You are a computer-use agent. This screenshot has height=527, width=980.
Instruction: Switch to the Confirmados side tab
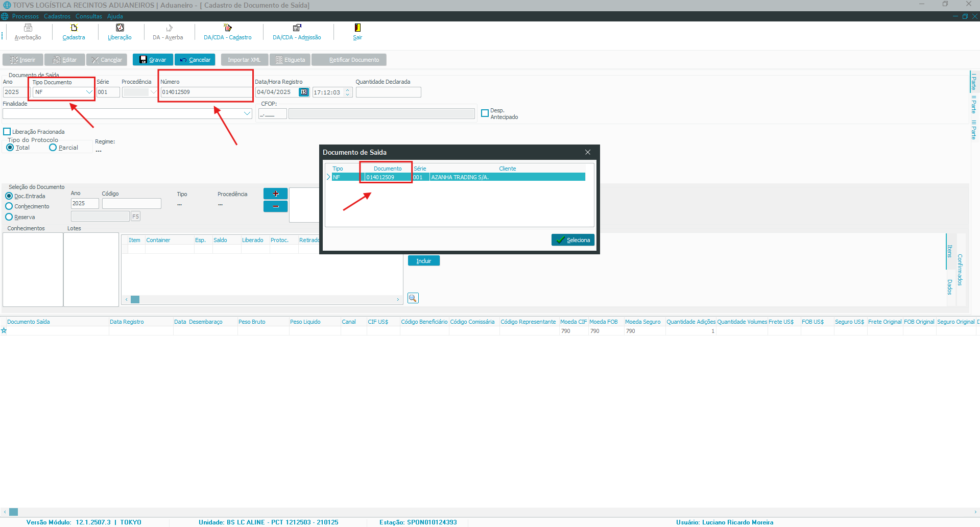960,270
